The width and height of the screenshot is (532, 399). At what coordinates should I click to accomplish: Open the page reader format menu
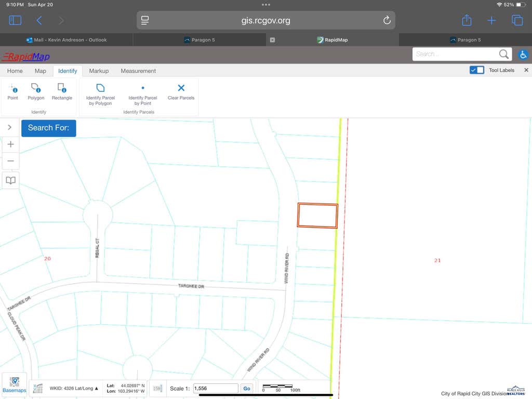pyautogui.click(x=145, y=20)
